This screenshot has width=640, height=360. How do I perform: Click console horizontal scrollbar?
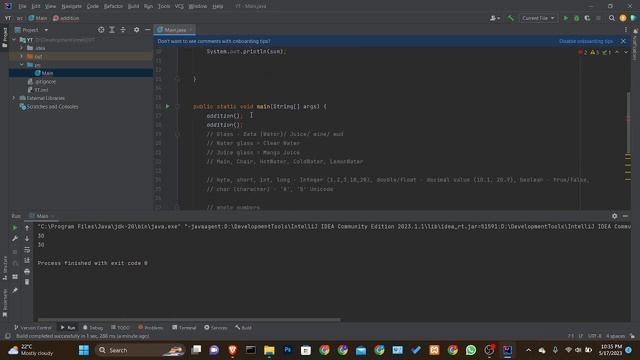[x=189, y=320]
